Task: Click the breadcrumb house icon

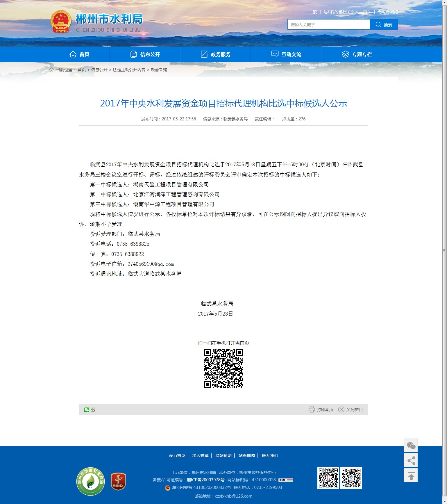Action: tap(51, 70)
